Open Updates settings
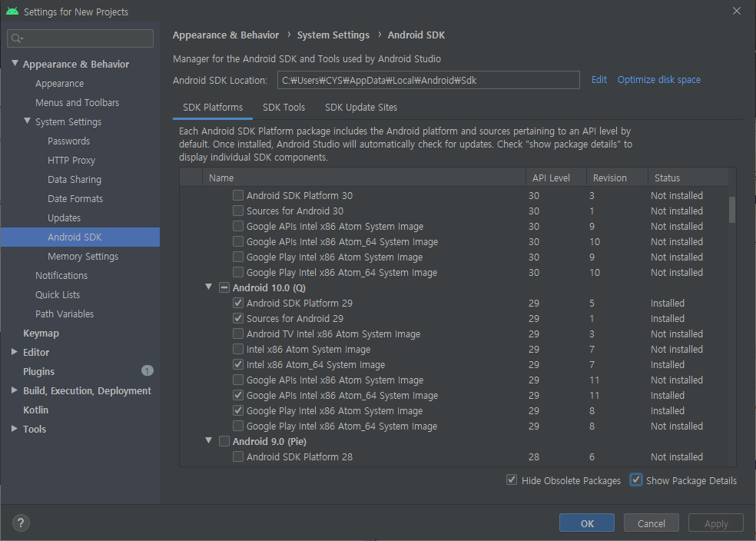756x541 pixels. (64, 218)
